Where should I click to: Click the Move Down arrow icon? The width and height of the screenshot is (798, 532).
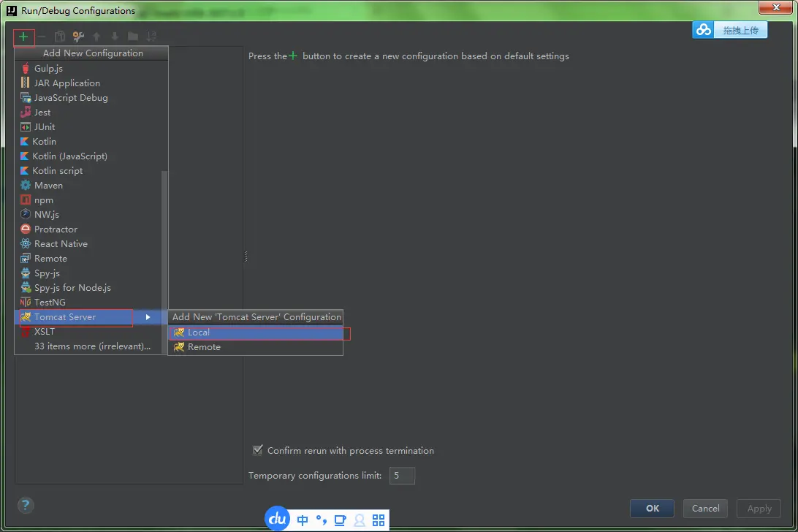coord(115,37)
